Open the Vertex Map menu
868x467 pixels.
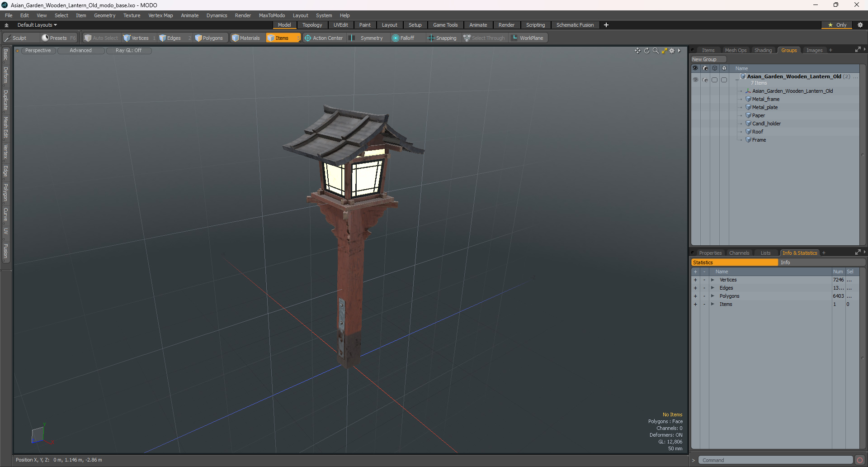tap(160, 15)
